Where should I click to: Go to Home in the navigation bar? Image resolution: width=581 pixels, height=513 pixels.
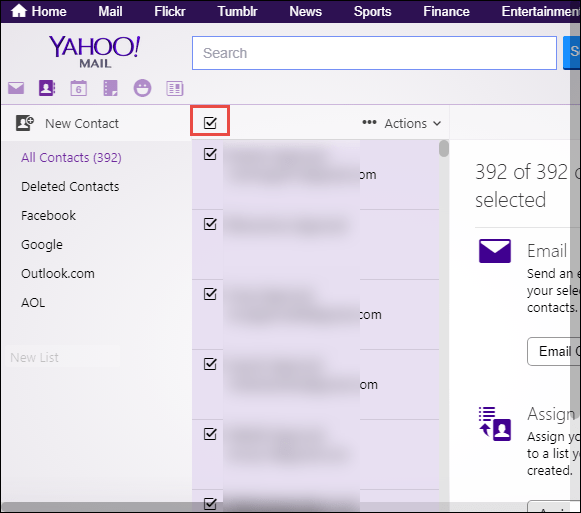click(49, 11)
